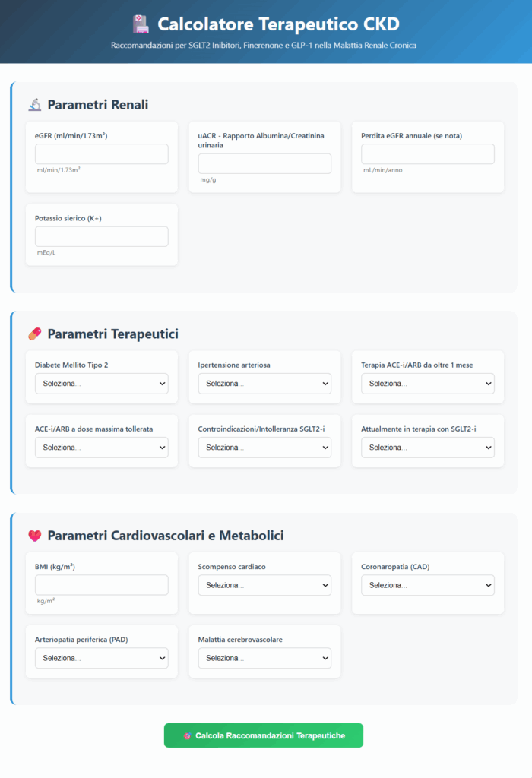Expand the Ipertensione arteriosa selector

point(264,384)
